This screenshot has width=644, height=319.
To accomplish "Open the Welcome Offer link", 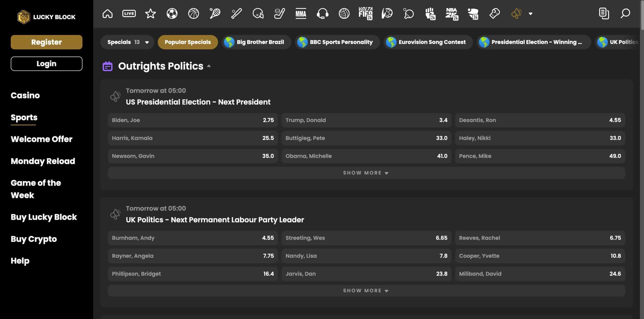I will tap(42, 139).
